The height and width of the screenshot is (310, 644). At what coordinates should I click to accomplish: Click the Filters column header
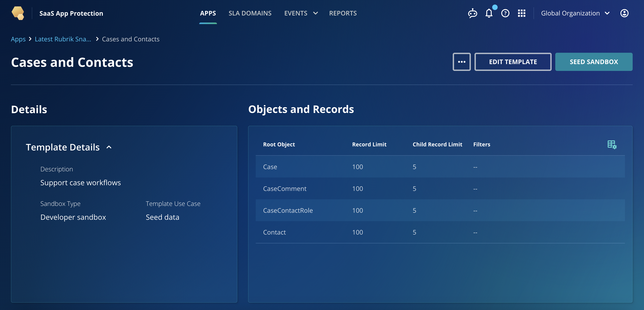click(x=482, y=145)
